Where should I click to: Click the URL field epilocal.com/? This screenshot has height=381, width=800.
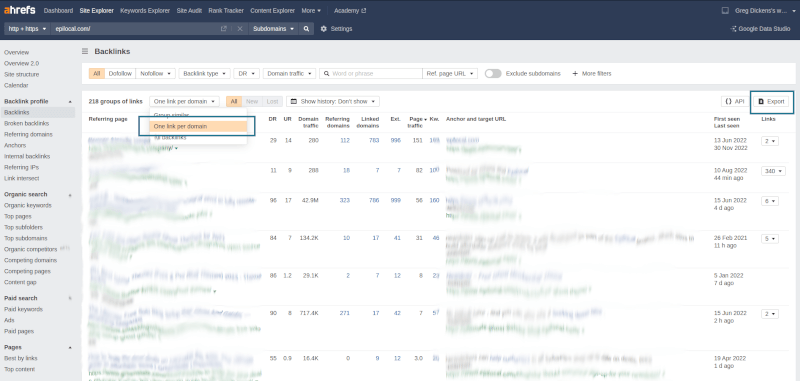pos(134,29)
